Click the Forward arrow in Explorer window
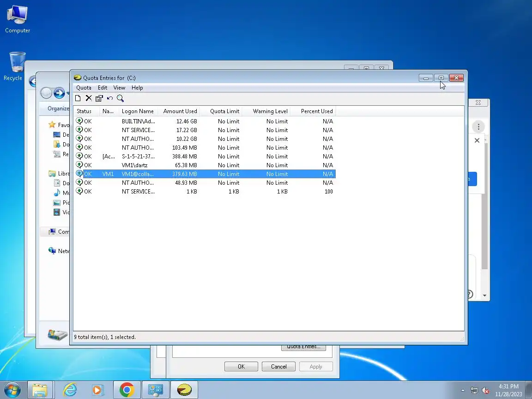Viewport: 532px width, 399px height. [x=59, y=93]
